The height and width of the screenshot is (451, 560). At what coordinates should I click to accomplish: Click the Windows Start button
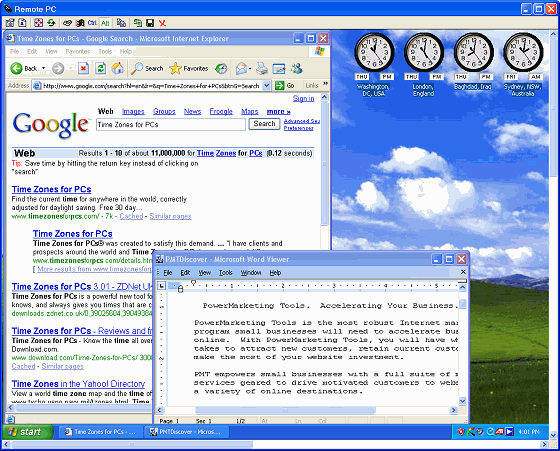tap(28, 432)
